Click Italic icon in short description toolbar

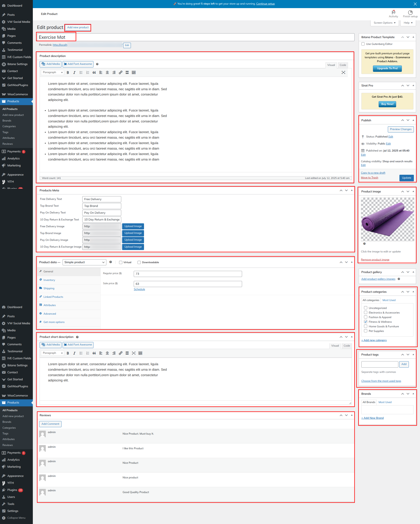[x=74, y=353]
